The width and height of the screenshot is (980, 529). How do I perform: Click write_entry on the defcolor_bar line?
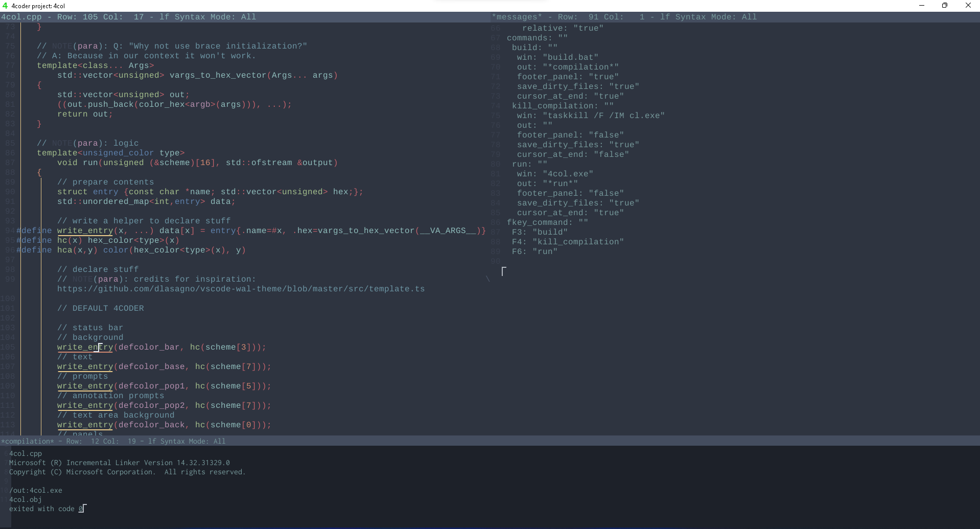pos(85,347)
